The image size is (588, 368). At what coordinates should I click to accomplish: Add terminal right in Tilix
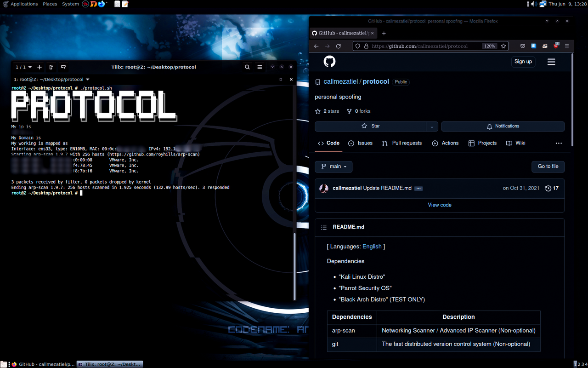(51, 67)
